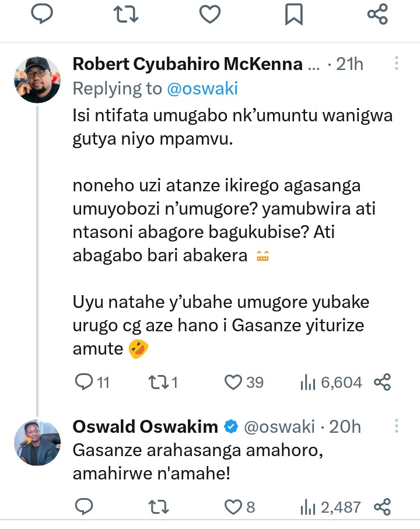Bookmark the top tweet

click(293, 14)
